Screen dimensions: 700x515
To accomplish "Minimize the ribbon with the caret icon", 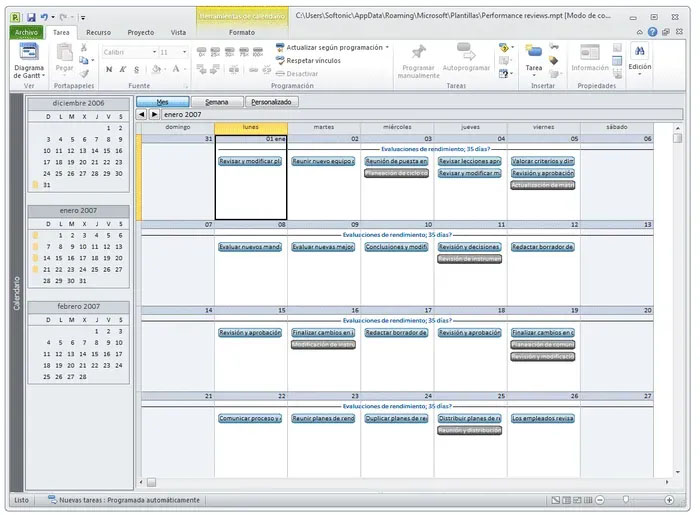I will pos(640,32).
